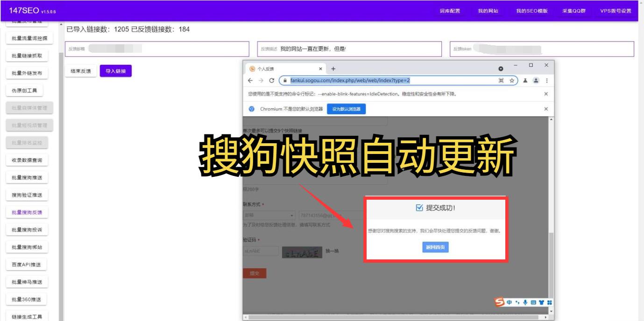Open the Sogou IME soft keyboard icon
644x321 pixels.
pos(533,302)
